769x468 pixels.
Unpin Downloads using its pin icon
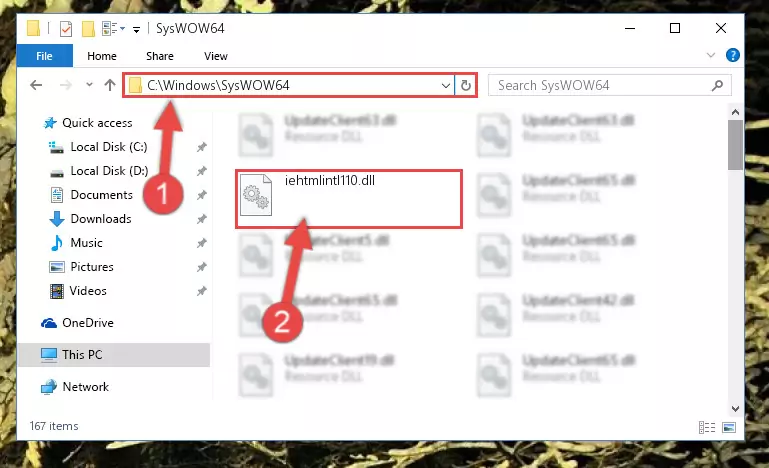(202, 219)
